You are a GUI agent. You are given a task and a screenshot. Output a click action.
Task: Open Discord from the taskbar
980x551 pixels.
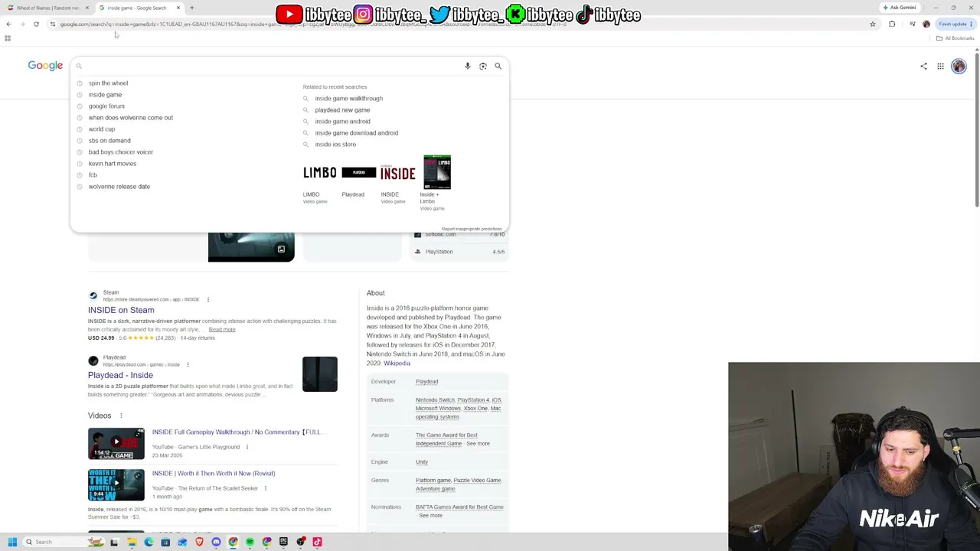click(216, 542)
